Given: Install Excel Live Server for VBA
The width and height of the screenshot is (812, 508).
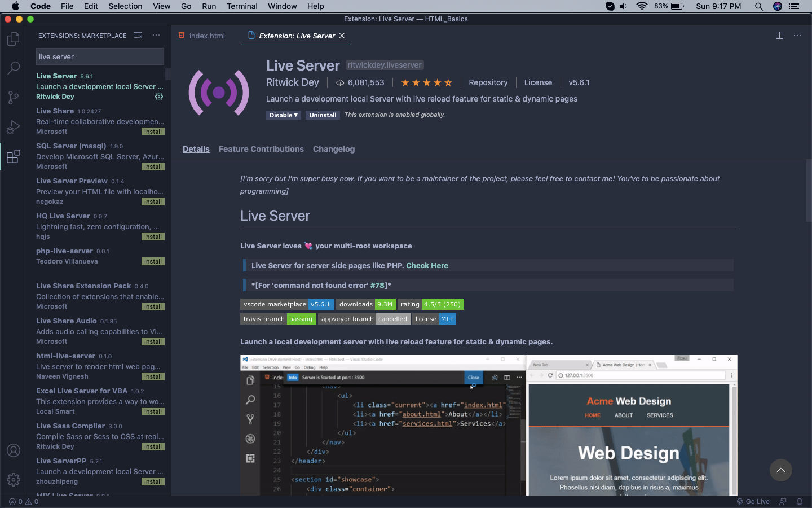Looking at the screenshot, I should 153,411.
